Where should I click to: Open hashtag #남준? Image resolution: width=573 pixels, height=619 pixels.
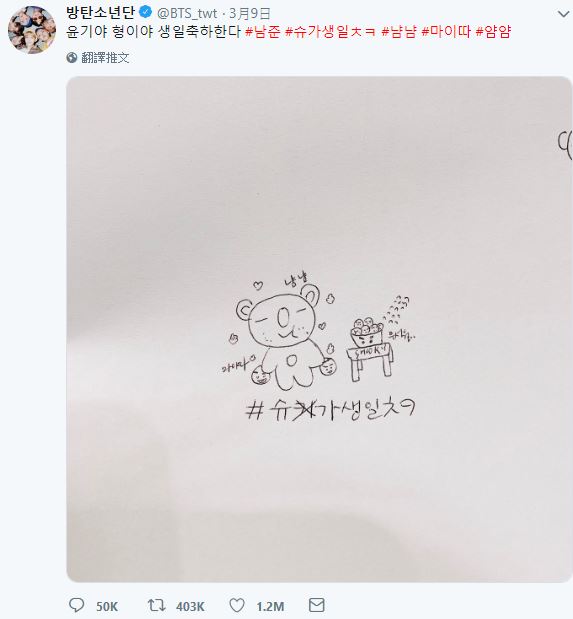tap(263, 32)
